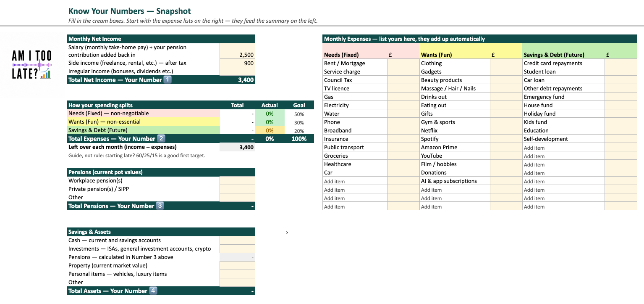Viewport: 644px width, 304px height.
Task: Click the 20% goal cell for Savings
Action: click(x=299, y=131)
